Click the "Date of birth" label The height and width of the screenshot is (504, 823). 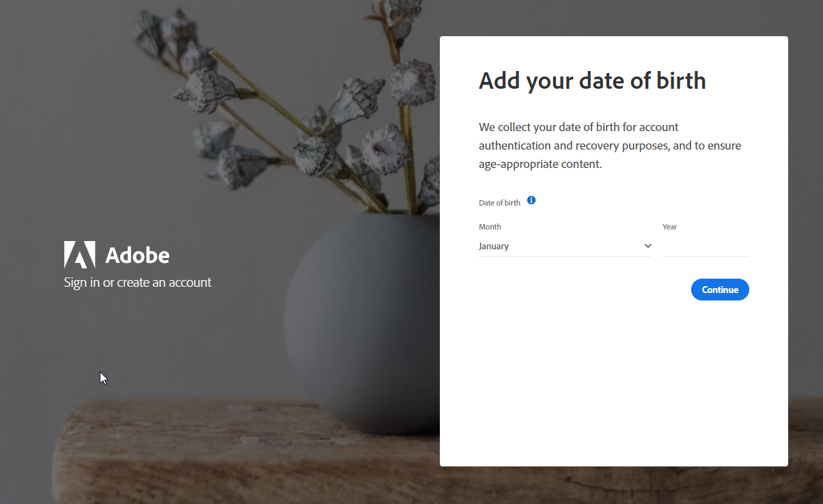499,203
